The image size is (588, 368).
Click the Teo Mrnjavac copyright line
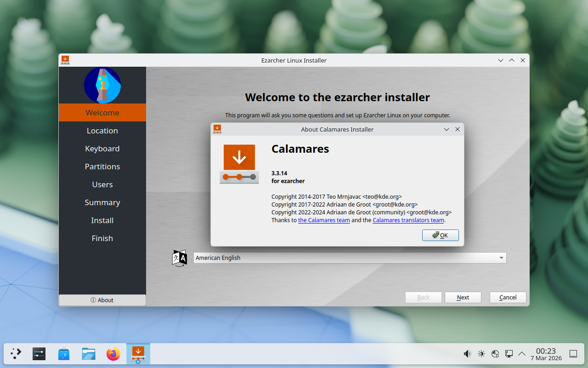pyautogui.click(x=337, y=197)
